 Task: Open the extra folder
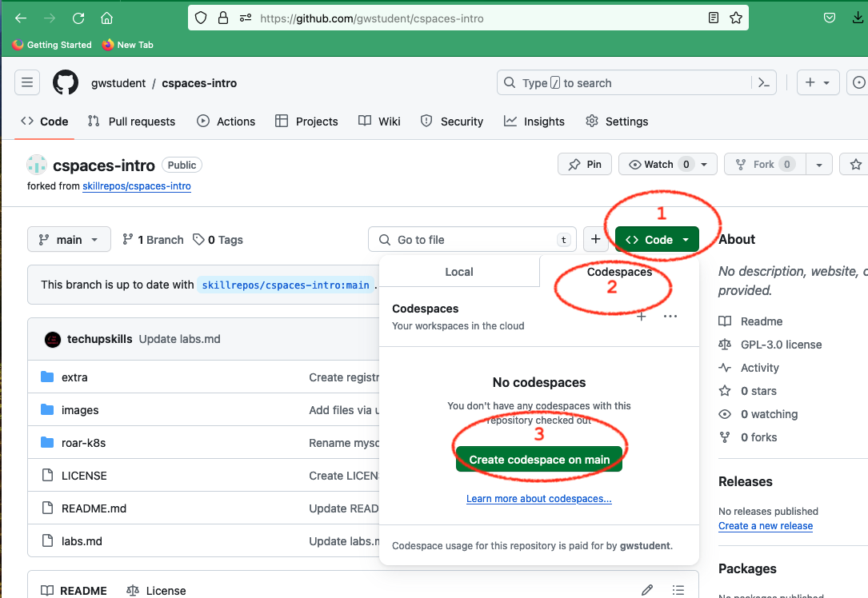(74, 377)
